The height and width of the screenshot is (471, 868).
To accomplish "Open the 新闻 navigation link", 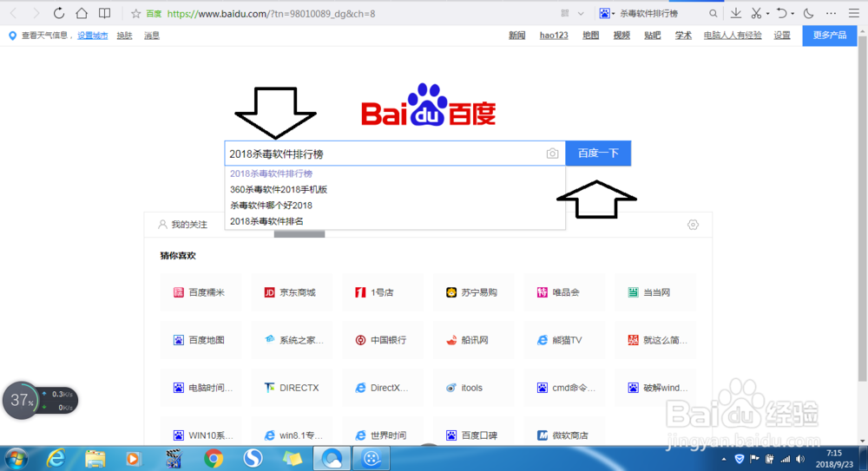I will point(516,36).
